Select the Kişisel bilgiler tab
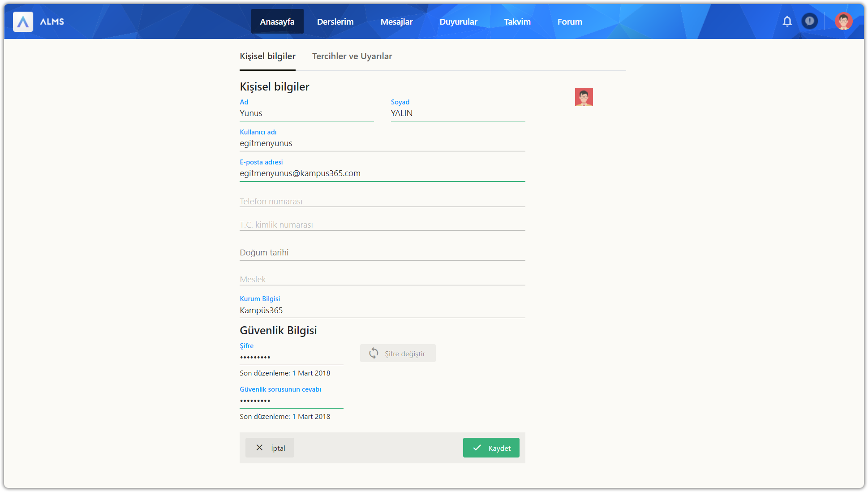 click(267, 56)
